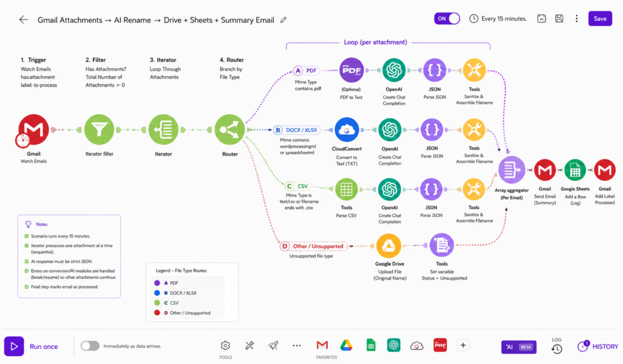Screen dimensions: 623x364
Task: Click the save disk icon in top bar
Action: coord(559,19)
